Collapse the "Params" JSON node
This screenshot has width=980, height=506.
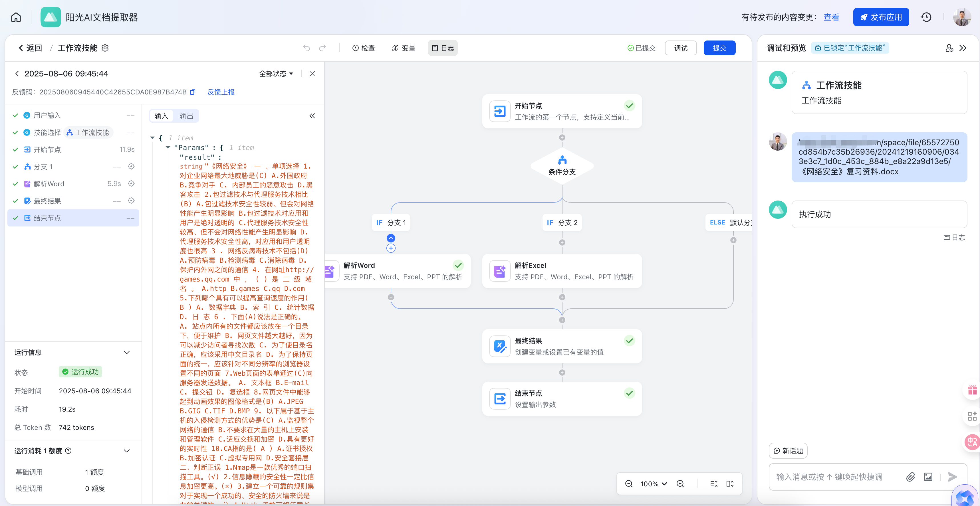[168, 147]
